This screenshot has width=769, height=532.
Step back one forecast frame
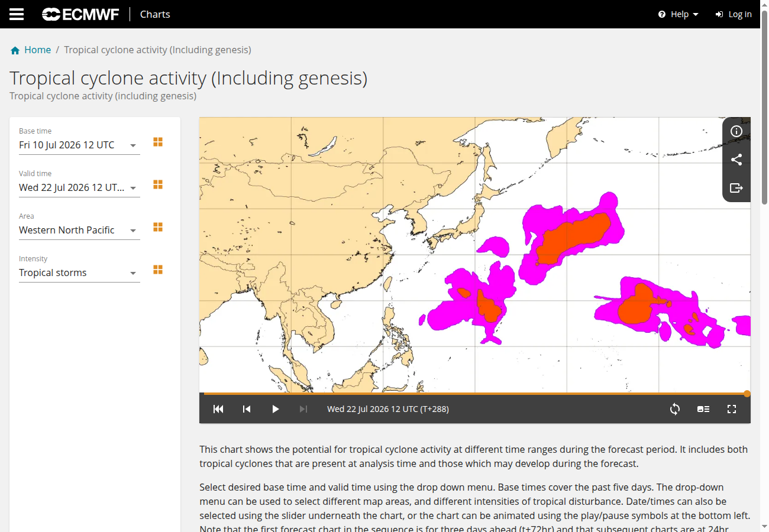[247, 409]
